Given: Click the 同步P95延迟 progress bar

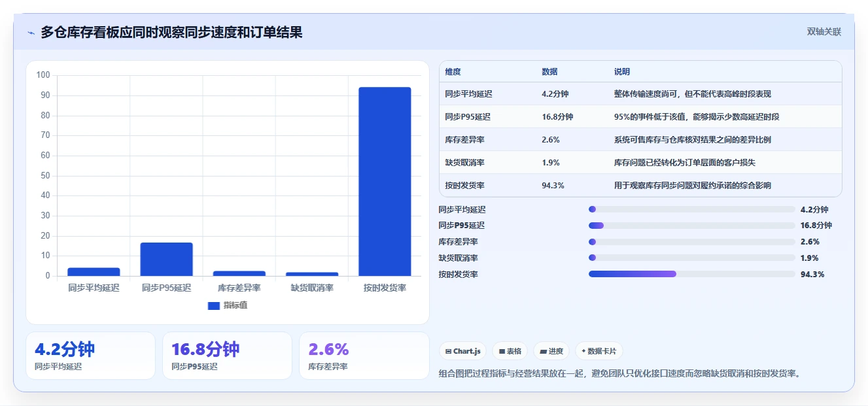Looking at the screenshot, I should 692,226.
